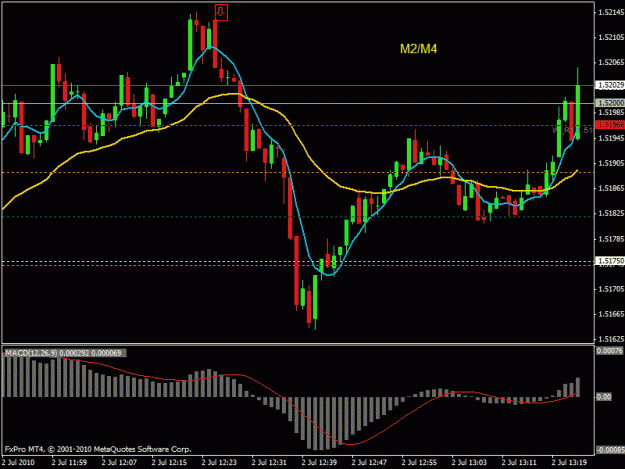Click the 1.51905 price scale value
Screen dimensions: 625x469
tap(611, 163)
